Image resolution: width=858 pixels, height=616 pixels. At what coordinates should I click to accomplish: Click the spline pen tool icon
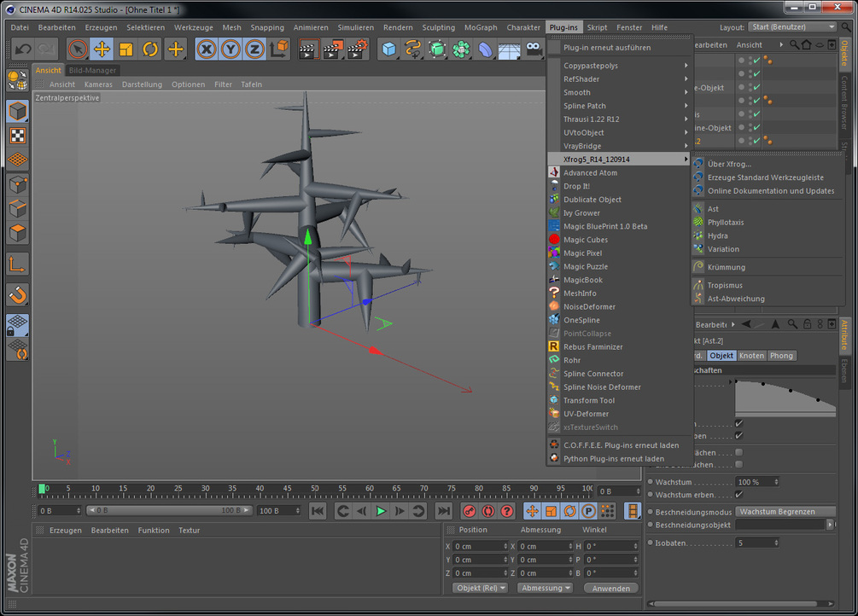click(412, 49)
